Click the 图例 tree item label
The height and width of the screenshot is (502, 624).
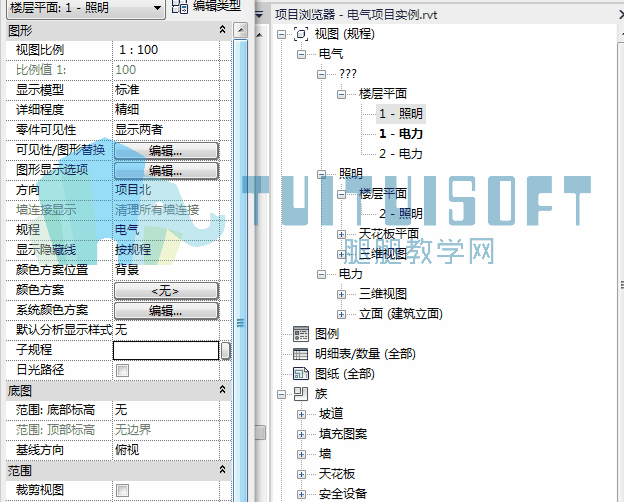click(327, 334)
